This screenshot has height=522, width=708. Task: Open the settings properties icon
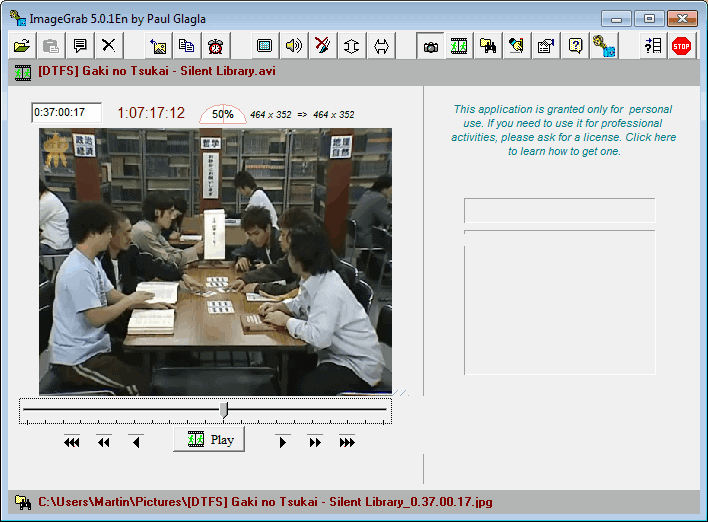pyautogui.click(x=546, y=46)
